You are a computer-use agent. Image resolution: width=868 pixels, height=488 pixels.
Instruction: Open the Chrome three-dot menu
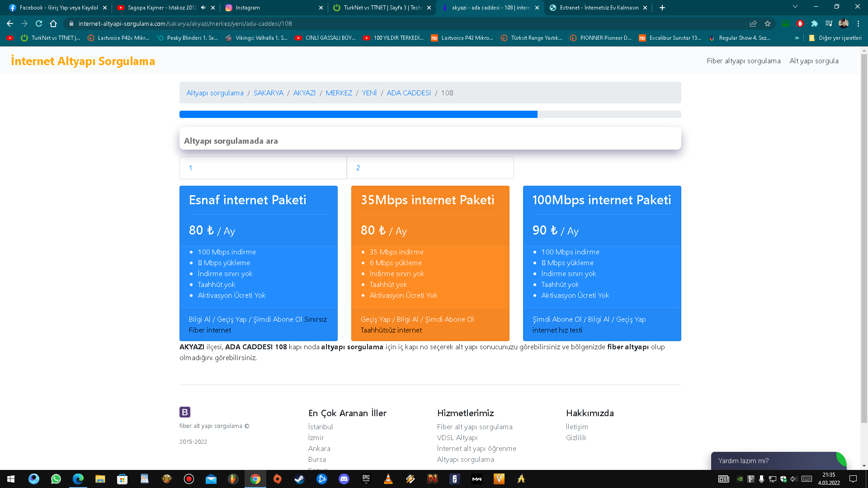858,23
